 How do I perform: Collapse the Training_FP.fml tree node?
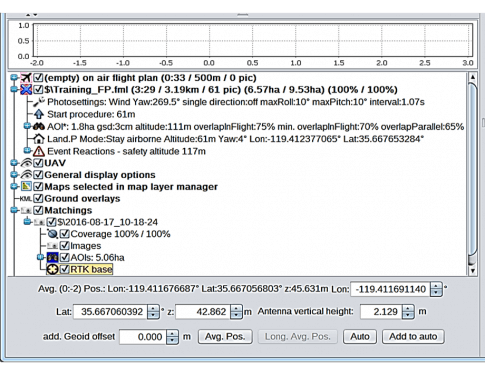coord(14,90)
